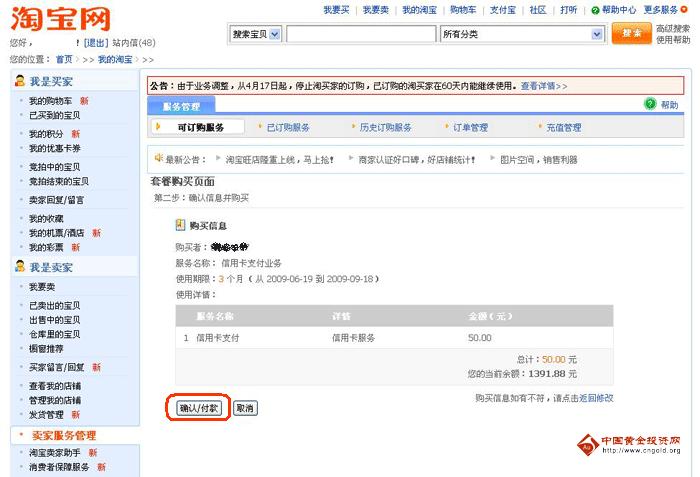Open 高级搜索 link
Screen dimensions: 700x477
673,29
